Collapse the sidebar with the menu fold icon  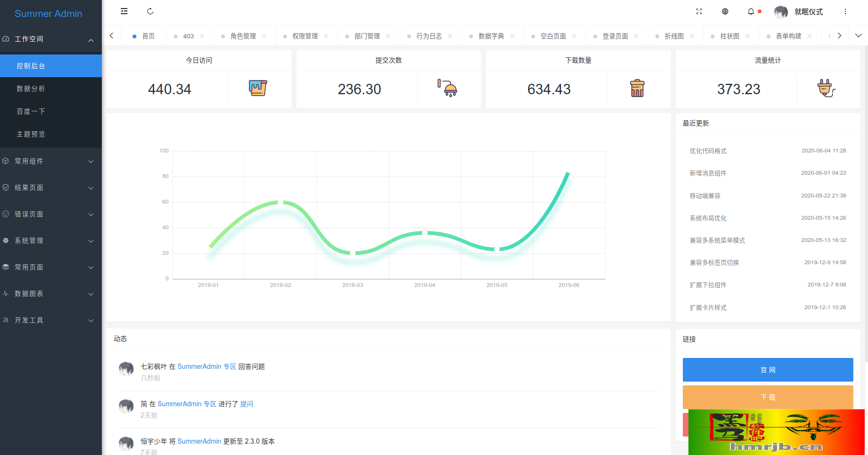[x=124, y=11]
